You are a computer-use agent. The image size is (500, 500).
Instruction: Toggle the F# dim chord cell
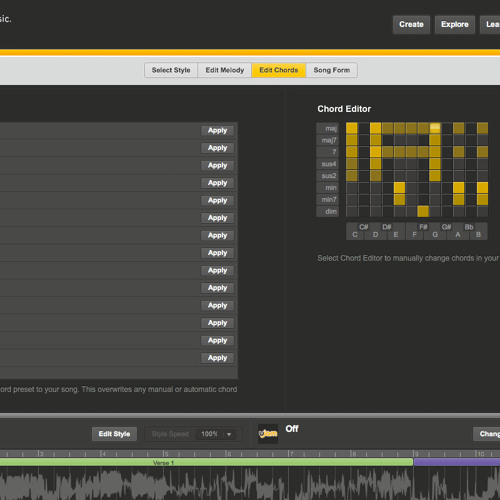[x=423, y=211]
